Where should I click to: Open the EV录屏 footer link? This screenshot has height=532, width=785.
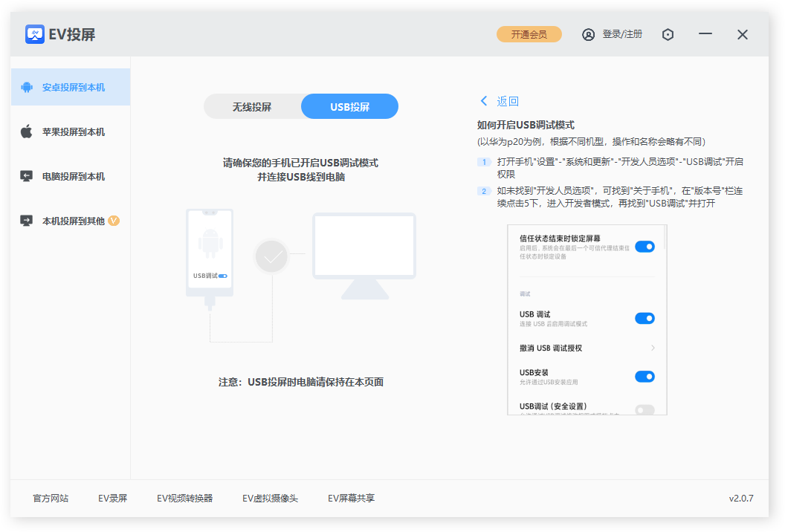[112, 499]
